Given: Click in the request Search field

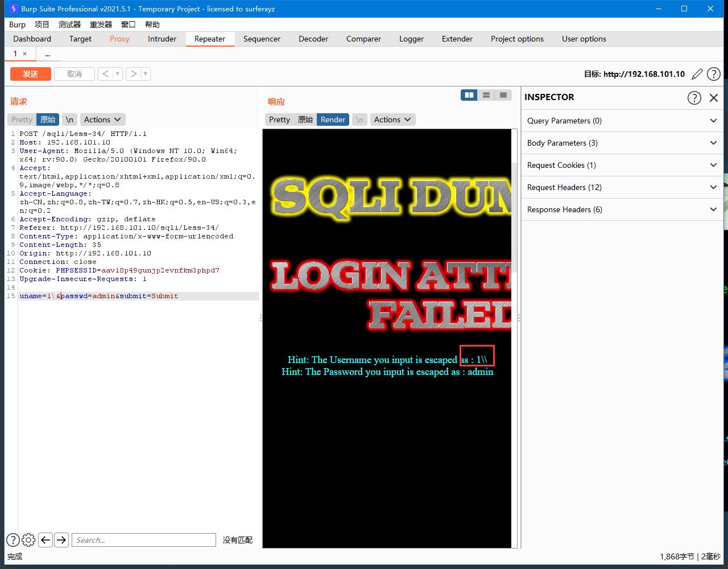Looking at the screenshot, I should (144, 540).
